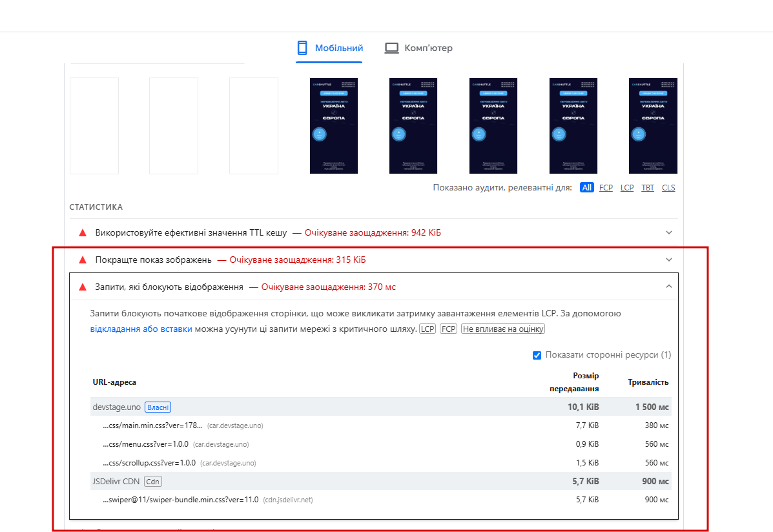Click 560 мс in menu.css row
The image size is (773, 532).
657,444
